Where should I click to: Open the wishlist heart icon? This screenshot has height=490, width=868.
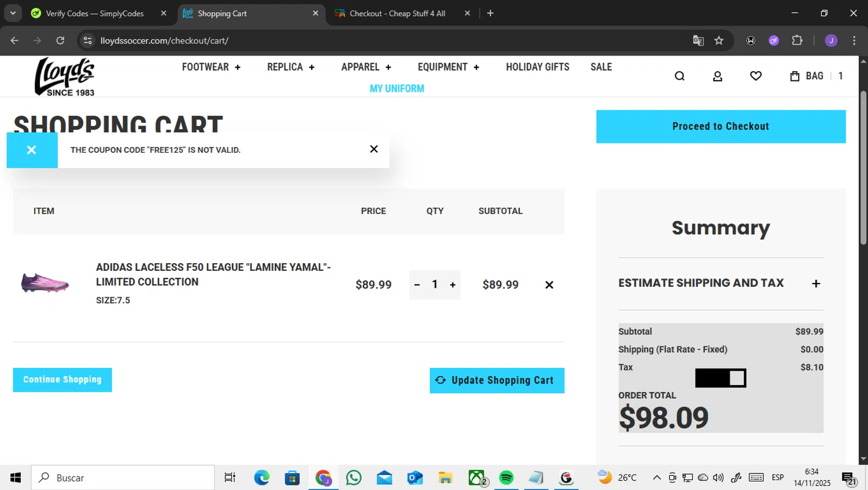(756, 76)
